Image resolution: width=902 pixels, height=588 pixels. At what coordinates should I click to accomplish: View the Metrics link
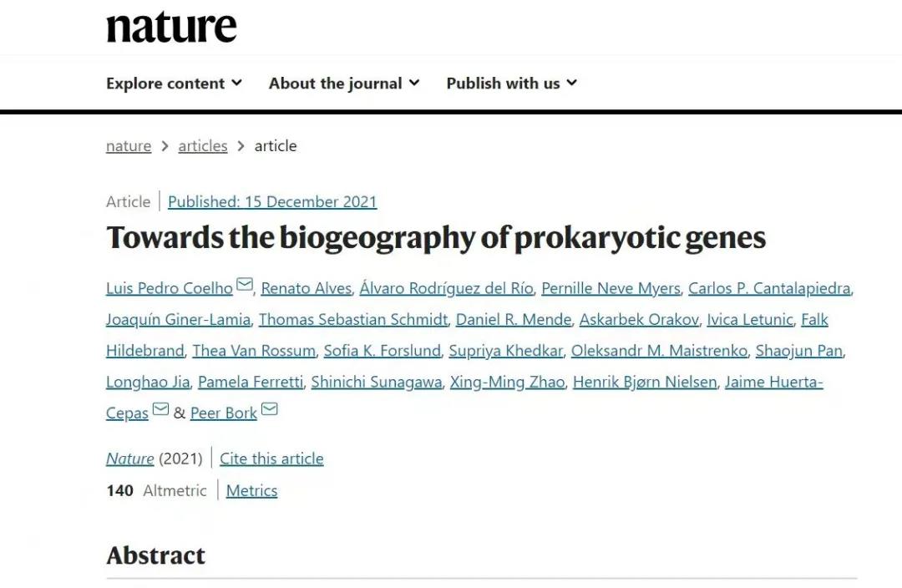pos(251,490)
